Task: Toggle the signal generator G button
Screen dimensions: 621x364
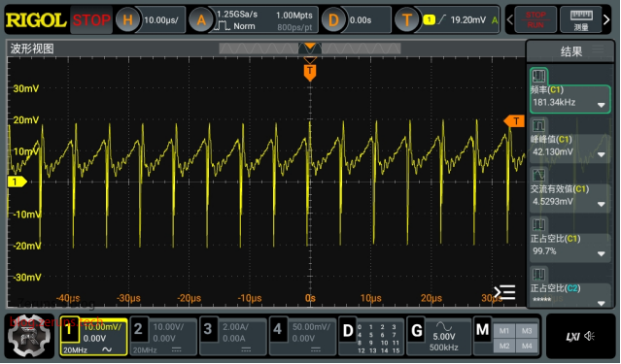Action: pyautogui.click(x=417, y=331)
